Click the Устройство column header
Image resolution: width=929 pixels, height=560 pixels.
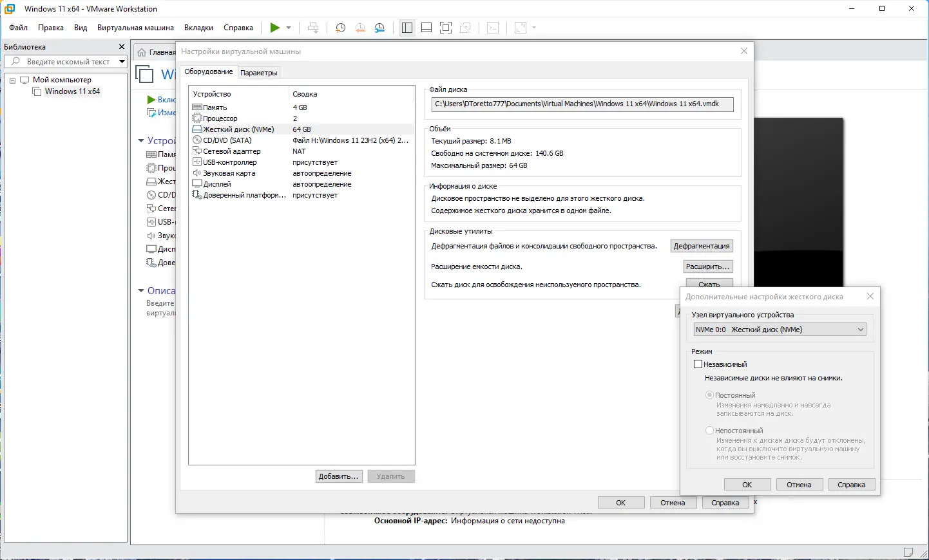pos(239,94)
